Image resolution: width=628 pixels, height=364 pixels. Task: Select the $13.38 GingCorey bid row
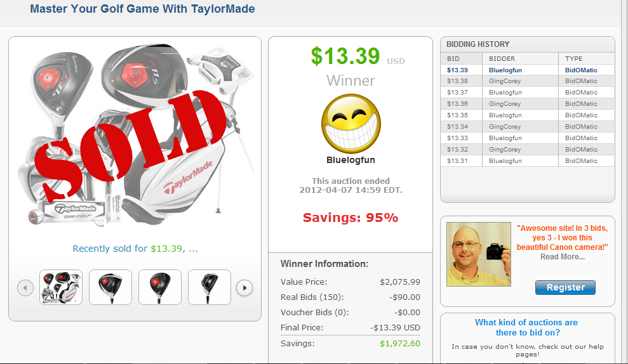pyautogui.click(x=527, y=81)
